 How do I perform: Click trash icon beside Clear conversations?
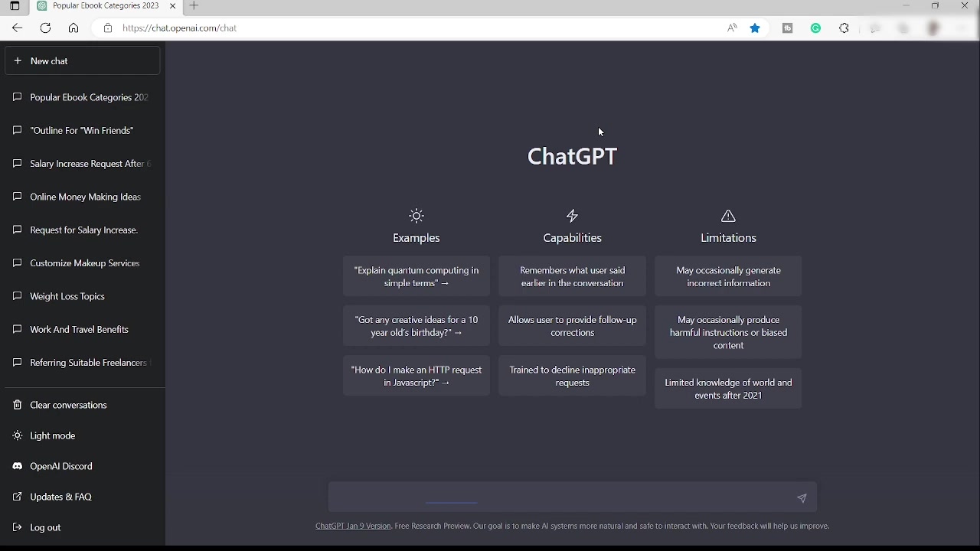pos(18,405)
